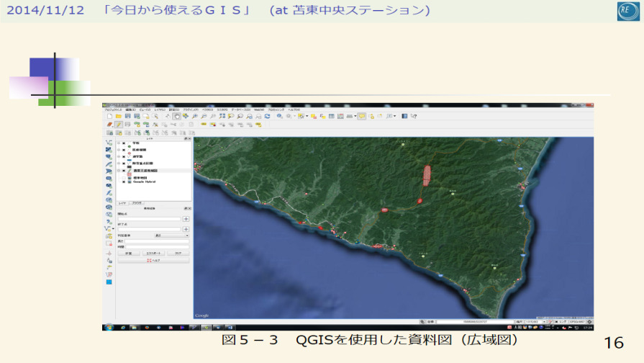Select the Pan Map hand tool
Viewport: 644px width, 363px height.
(176, 116)
